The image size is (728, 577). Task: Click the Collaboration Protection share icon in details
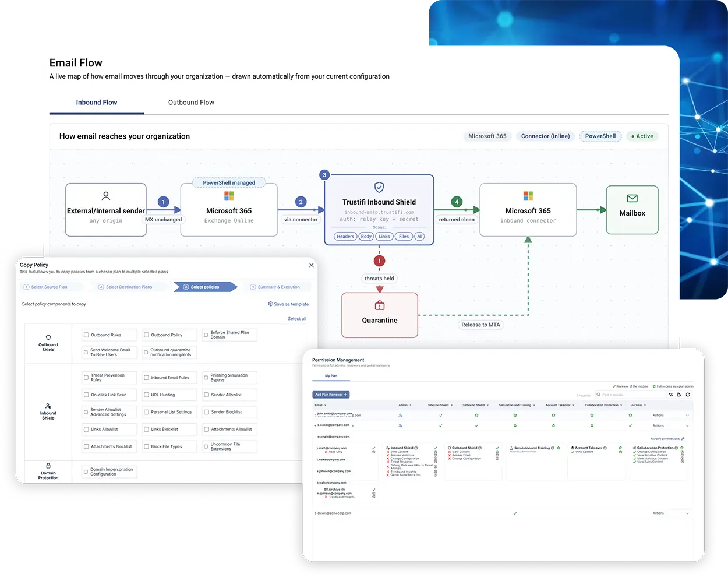634,448
